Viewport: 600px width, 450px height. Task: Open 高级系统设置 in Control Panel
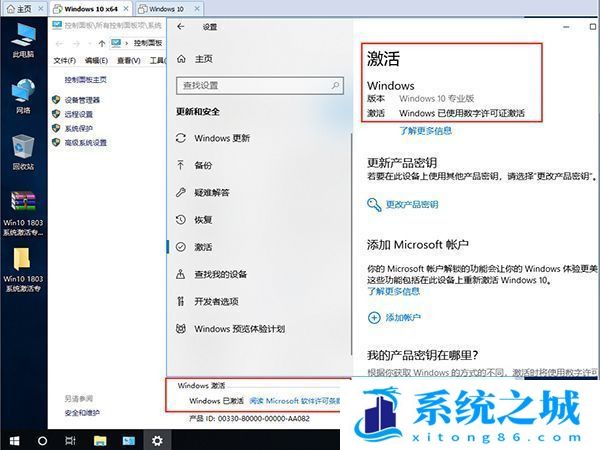tap(85, 142)
